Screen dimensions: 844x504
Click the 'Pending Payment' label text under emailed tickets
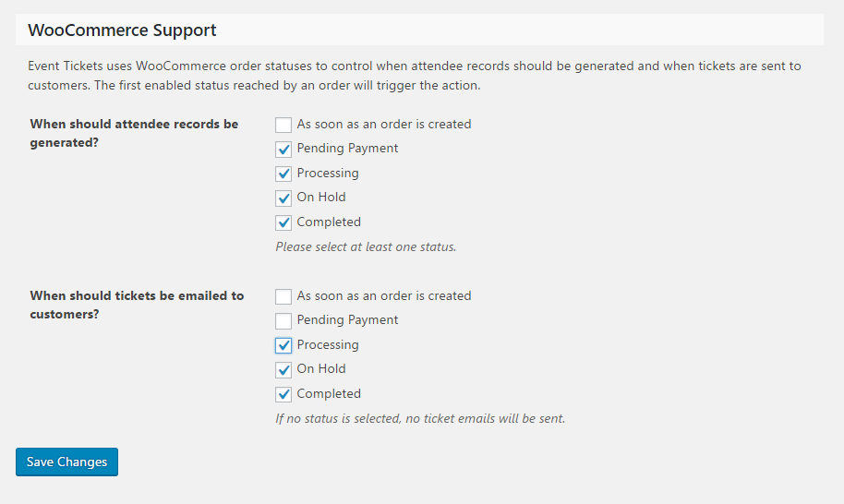[347, 320]
